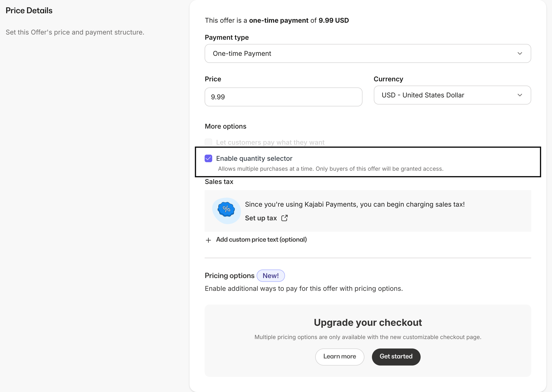Click the Enable quantity selector label text
This screenshot has height=392, width=552.
click(254, 158)
